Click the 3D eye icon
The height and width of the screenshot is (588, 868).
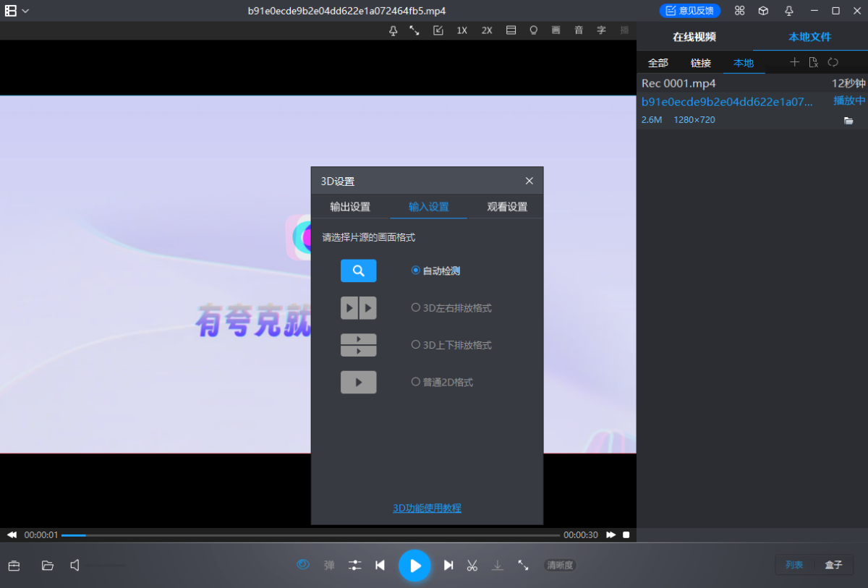(x=303, y=565)
